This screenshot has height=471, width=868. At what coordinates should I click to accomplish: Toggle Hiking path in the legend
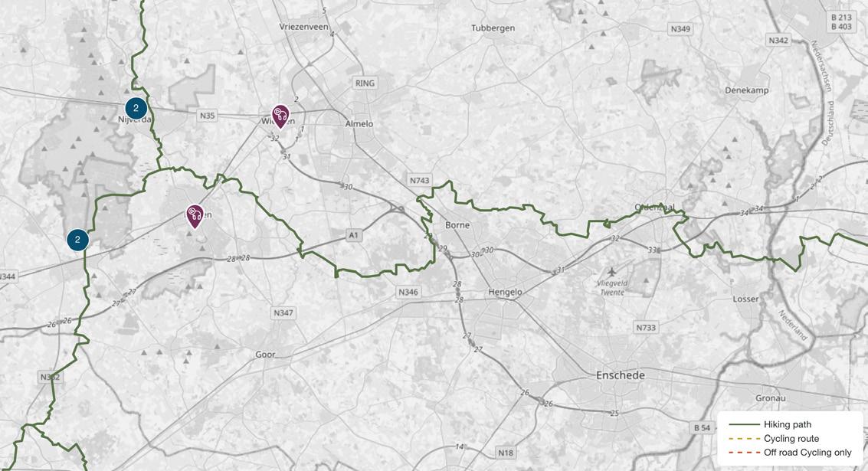pyautogui.click(x=788, y=424)
